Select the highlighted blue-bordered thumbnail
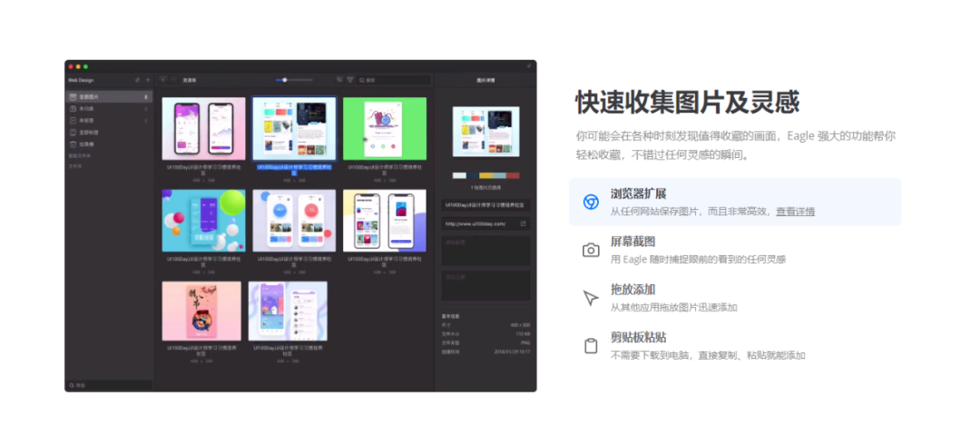 (x=294, y=128)
